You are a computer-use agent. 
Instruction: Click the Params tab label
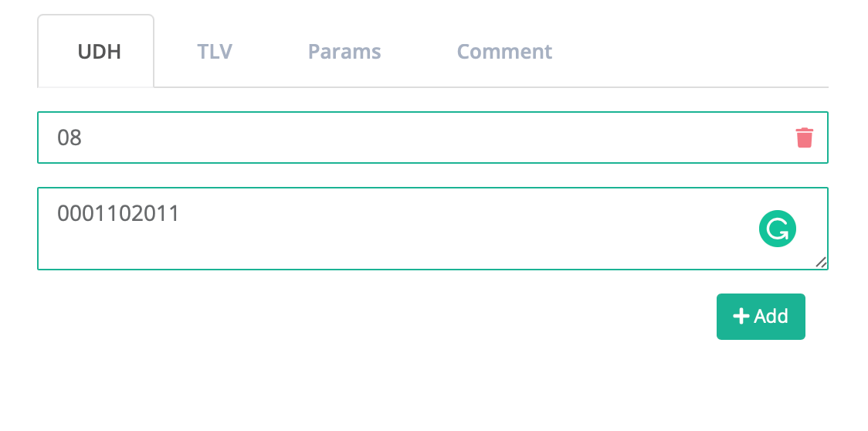pos(344,52)
